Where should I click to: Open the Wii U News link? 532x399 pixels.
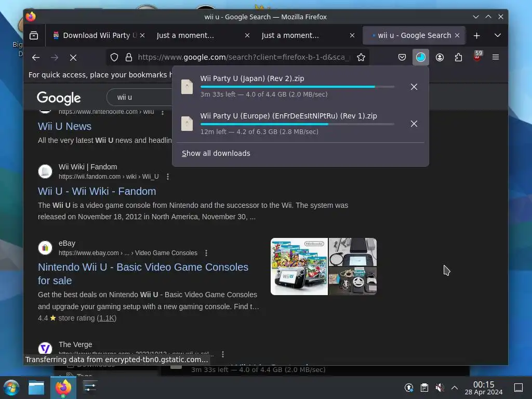click(64, 126)
